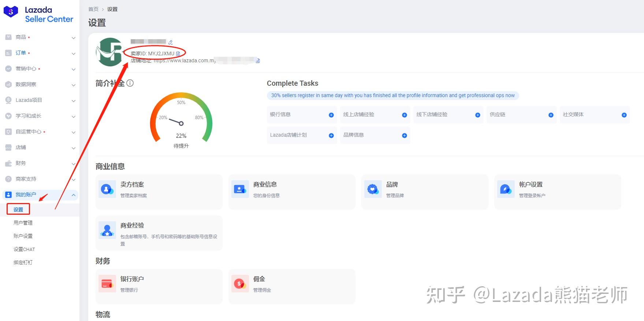Select 设置CHAT in the sidebar
This screenshot has height=321, width=644.
pyautogui.click(x=24, y=249)
